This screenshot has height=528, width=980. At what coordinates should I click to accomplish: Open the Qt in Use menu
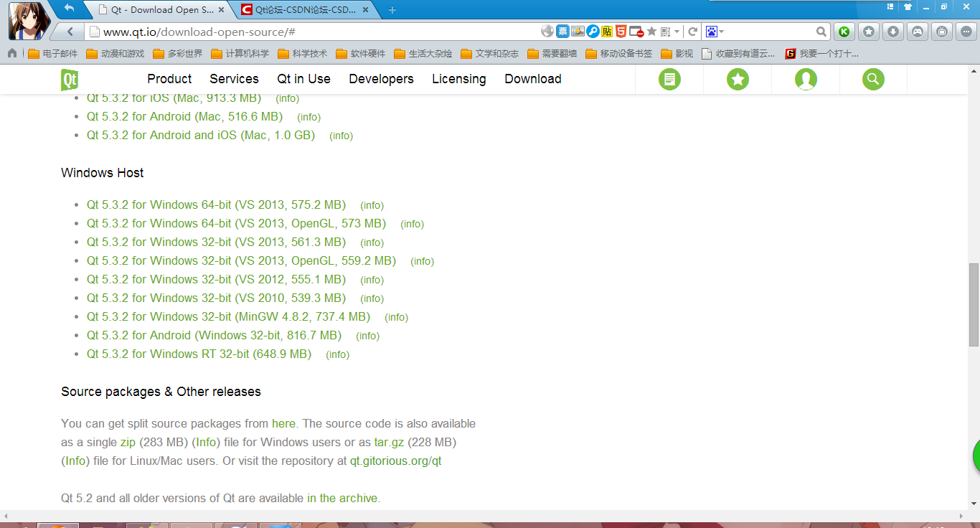pos(304,79)
